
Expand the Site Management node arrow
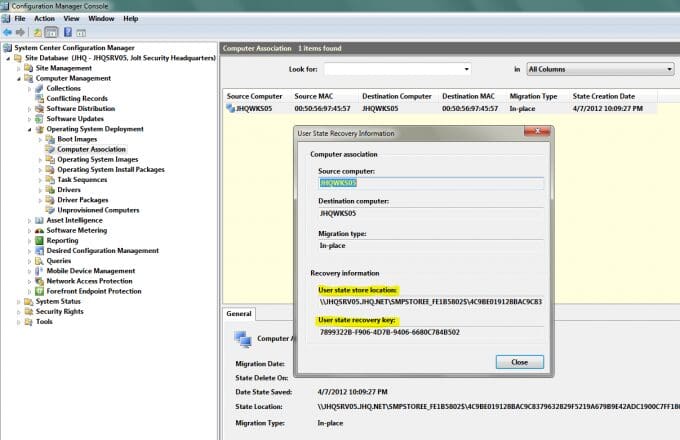[x=19, y=68]
